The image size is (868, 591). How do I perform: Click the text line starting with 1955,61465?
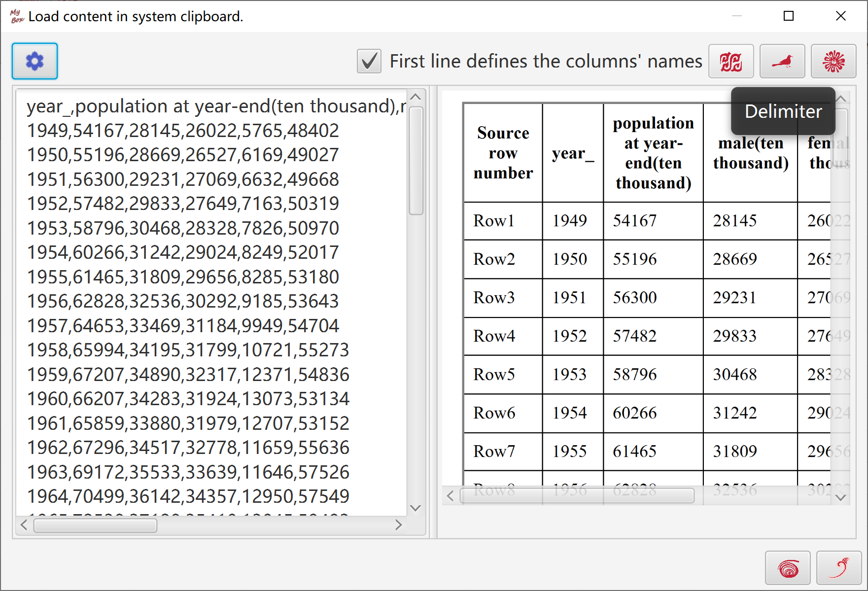183,277
